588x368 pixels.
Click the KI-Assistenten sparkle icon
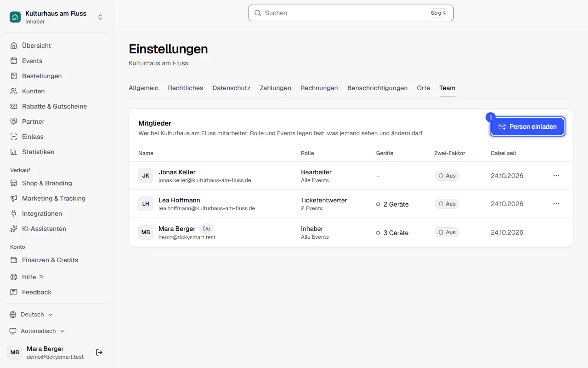(x=14, y=229)
